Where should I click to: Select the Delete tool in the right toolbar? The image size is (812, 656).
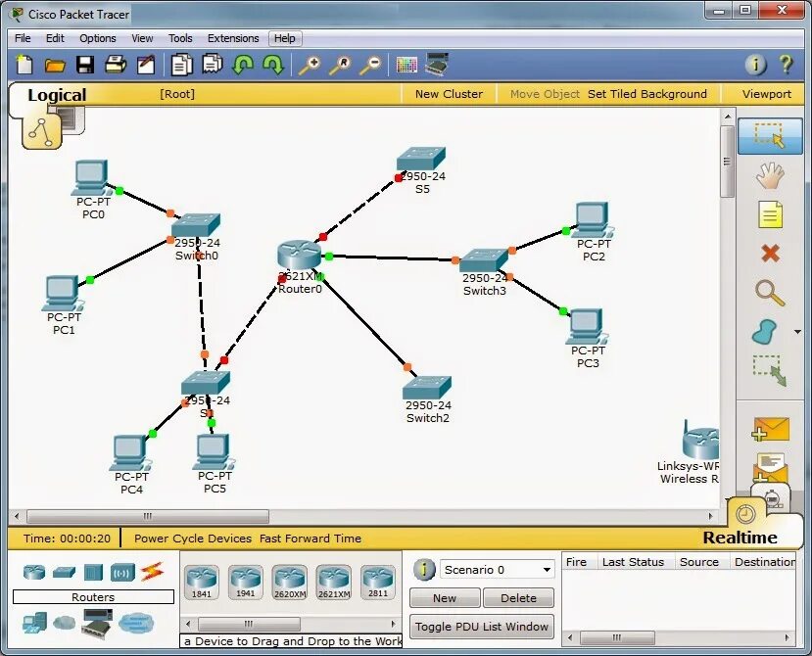pos(770,253)
